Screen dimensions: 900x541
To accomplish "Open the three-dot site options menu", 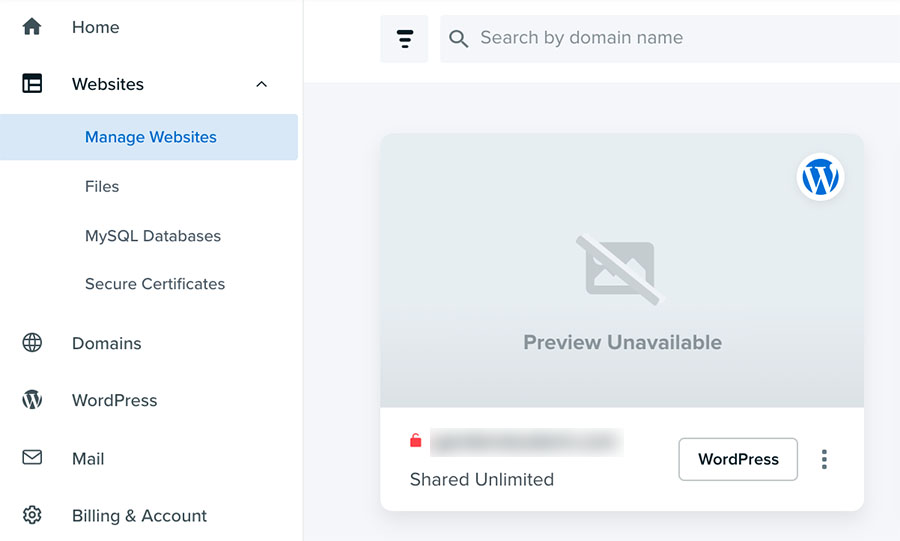I will 824,460.
